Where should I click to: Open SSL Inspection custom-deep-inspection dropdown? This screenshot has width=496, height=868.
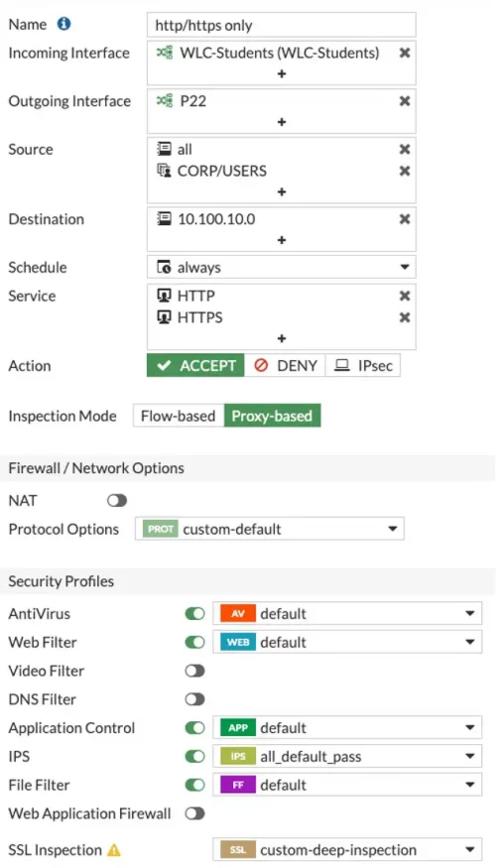coord(347,850)
